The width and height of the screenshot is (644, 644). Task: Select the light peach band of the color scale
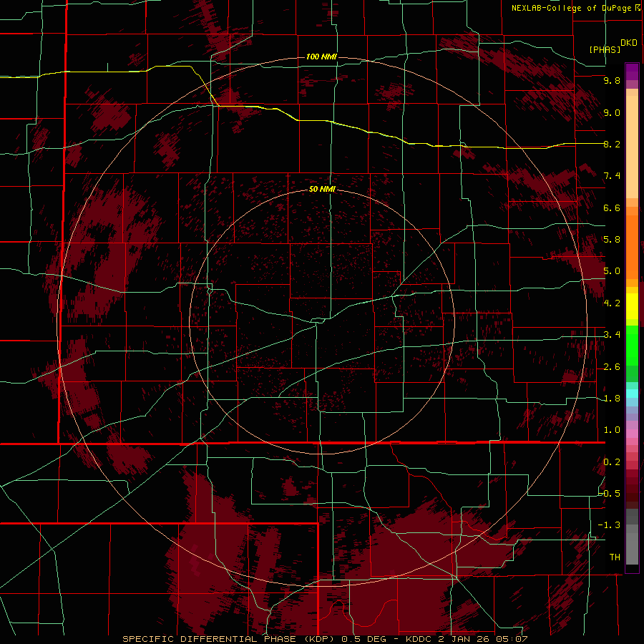(632, 147)
